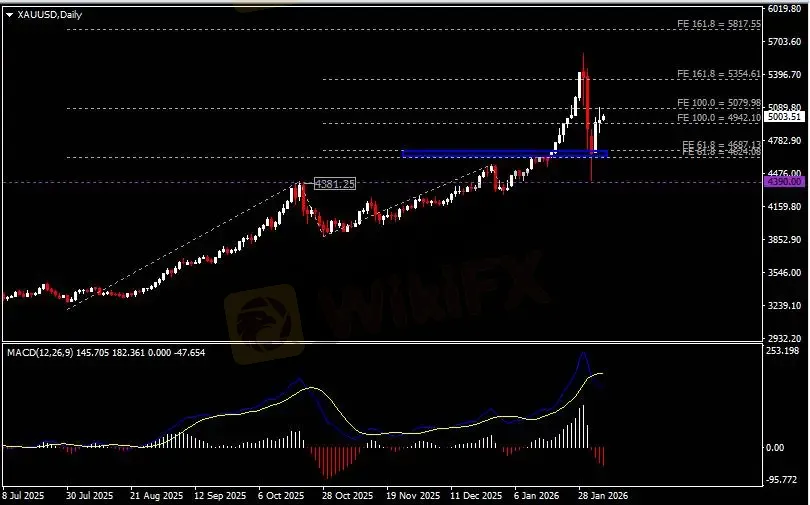The height and width of the screenshot is (505, 810).
Task: Select the FE 100.0 = 4942.10 label
Action: 719,118
